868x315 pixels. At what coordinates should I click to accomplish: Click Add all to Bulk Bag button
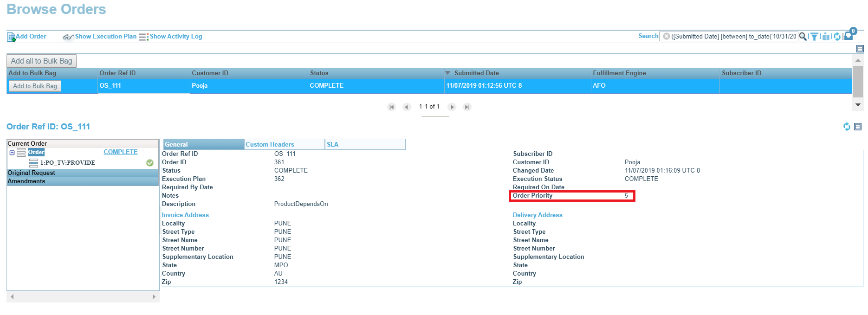[41, 61]
